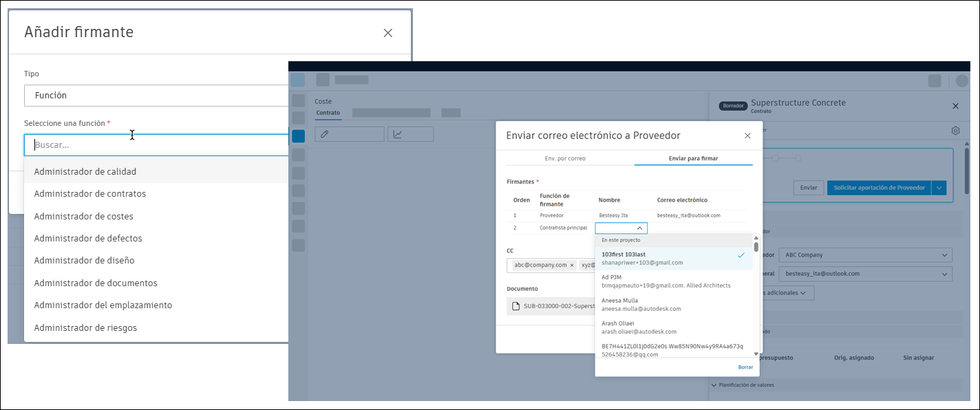This screenshot has height=410, width=980.
Task: Click the Enviar button
Action: tap(808, 187)
